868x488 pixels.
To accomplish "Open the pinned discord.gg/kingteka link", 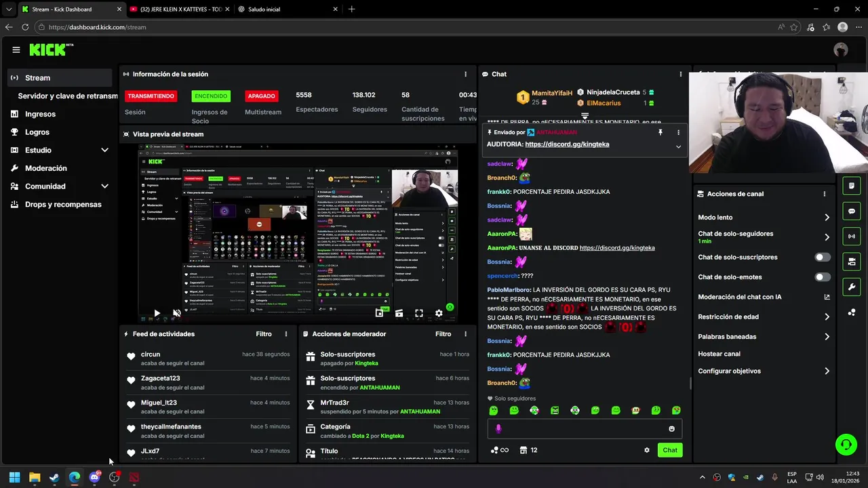I will coord(567,144).
